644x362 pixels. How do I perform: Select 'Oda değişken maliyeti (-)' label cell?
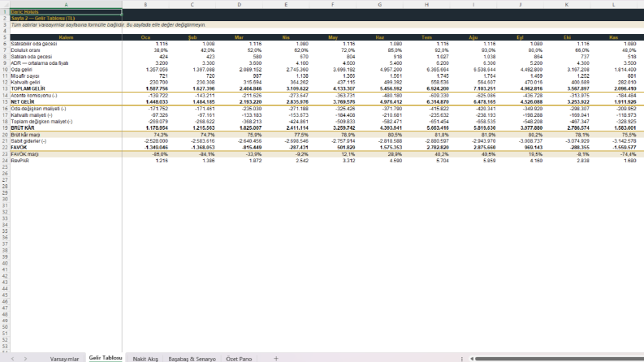[x=66, y=109]
